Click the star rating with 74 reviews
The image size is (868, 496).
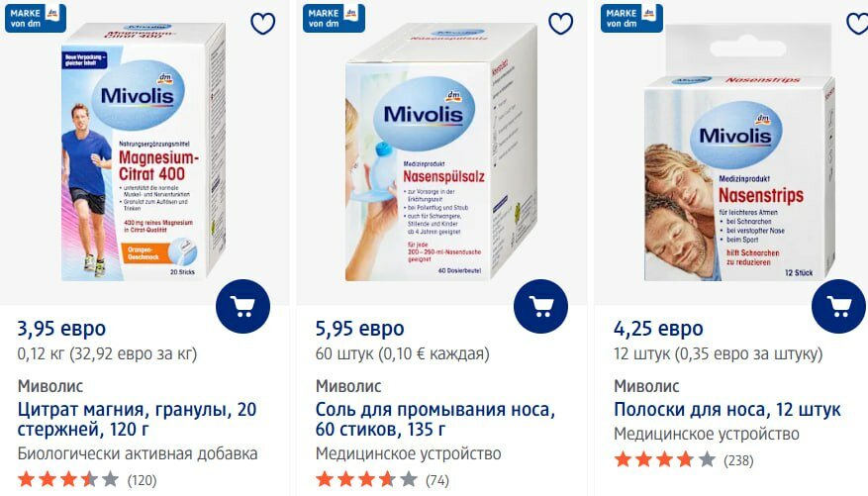tap(382, 479)
